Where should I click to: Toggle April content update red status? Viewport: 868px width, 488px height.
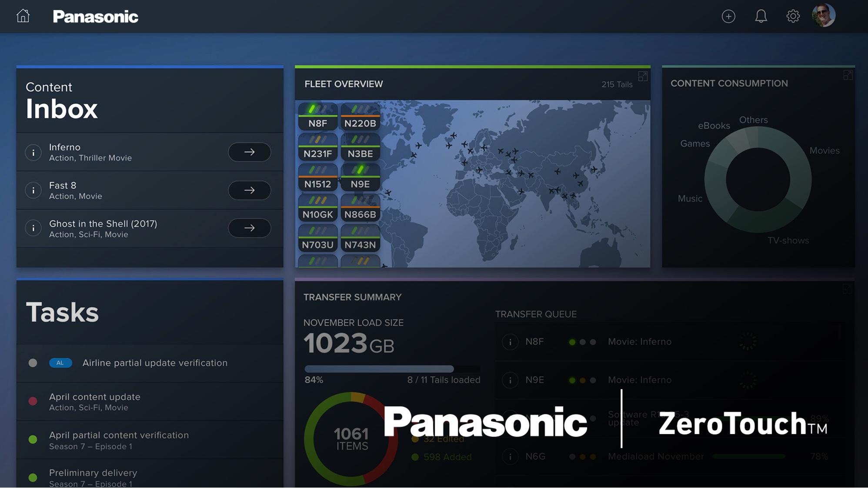pos(33,401)
